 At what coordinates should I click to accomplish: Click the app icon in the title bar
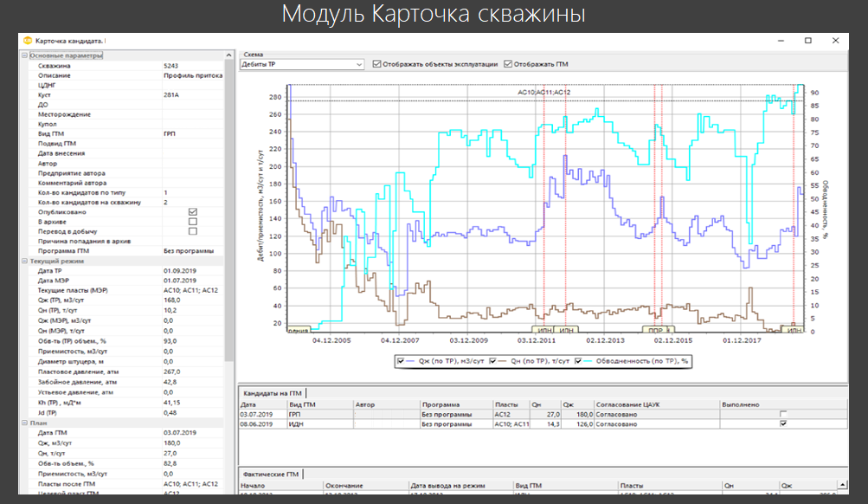[28, 41]
